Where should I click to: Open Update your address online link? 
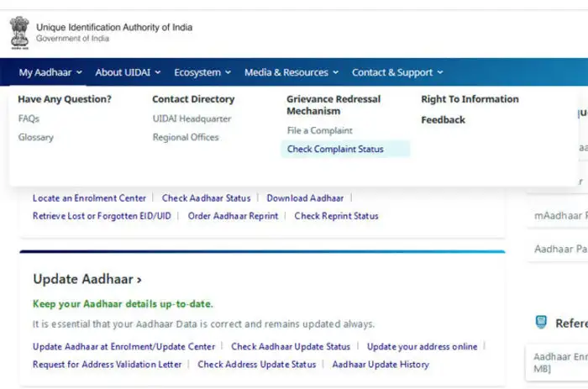click(x=422, y=346)
